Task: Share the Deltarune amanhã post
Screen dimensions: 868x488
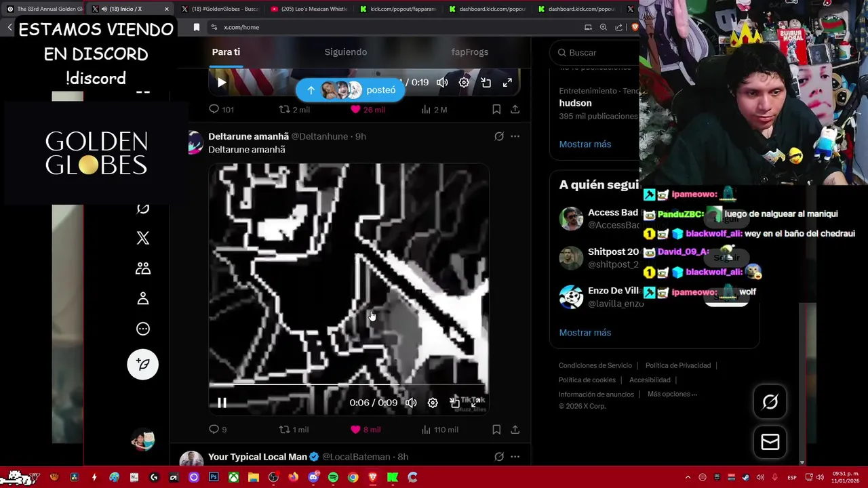Action: (515, 429)
